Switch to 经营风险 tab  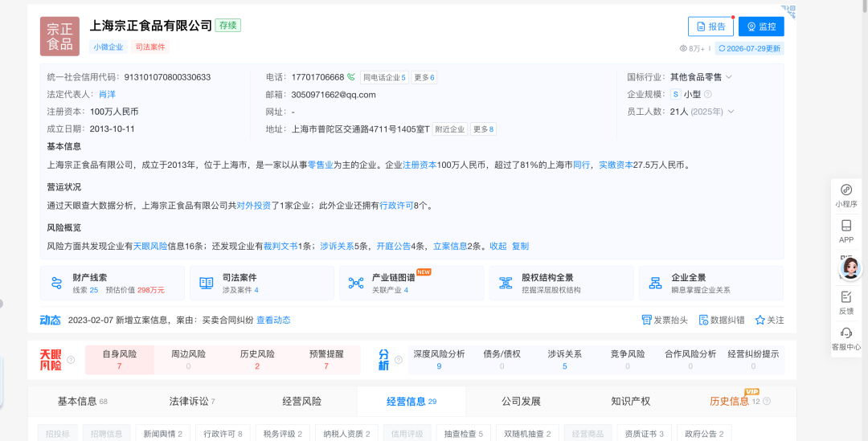click(301, 402)
